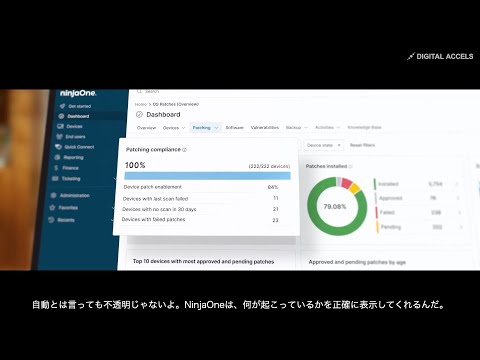Image resolution: width=480 pixels, height=360 pixels.
Task: Open the Installed row chevron arrow
Action: (x=457, y=184)
